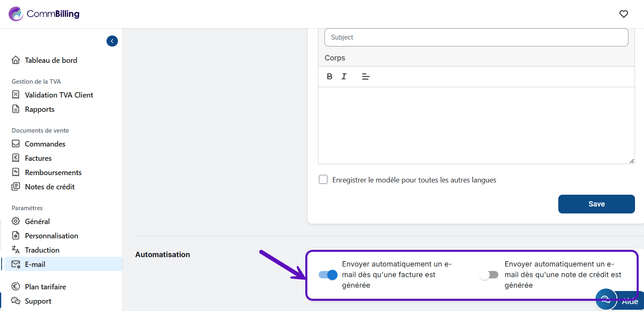This screenshot has height=311, width=644.
Task: Click the CommBilling logo
Action: tap(44, 14)
